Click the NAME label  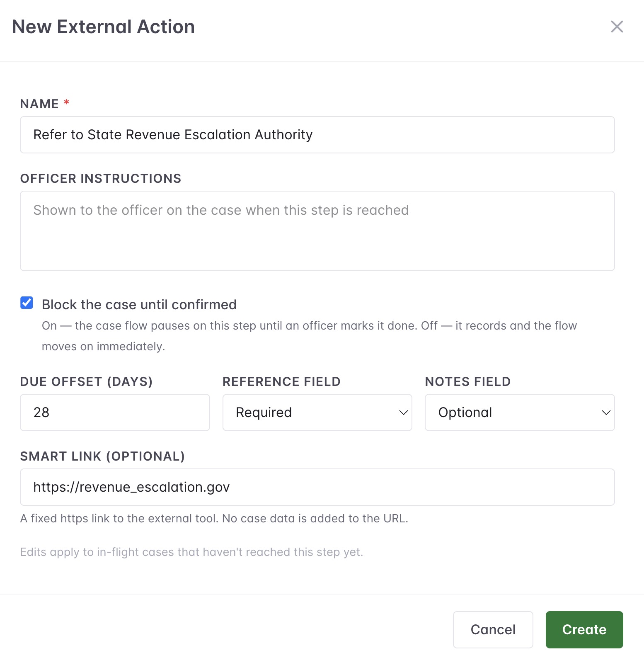click(x=39, y=104)
